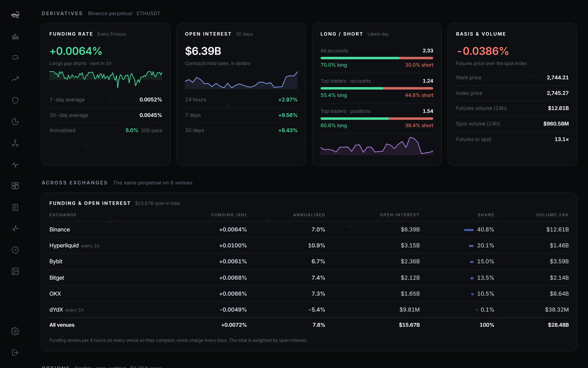Click the purple long/short history chart
588x368 pixels.
(377, 146)
